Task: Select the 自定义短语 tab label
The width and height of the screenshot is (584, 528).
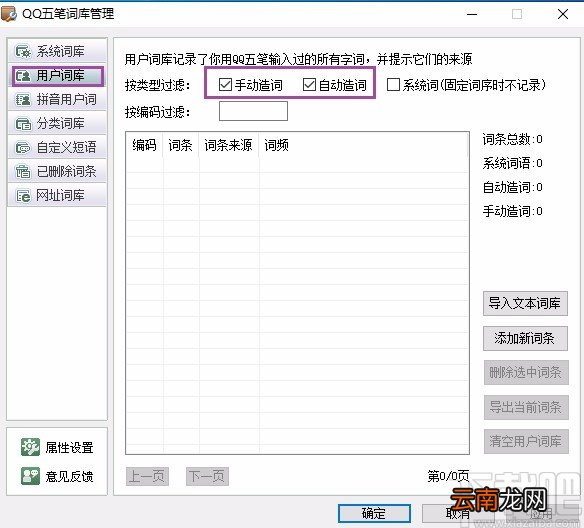Action: point(66,148)
